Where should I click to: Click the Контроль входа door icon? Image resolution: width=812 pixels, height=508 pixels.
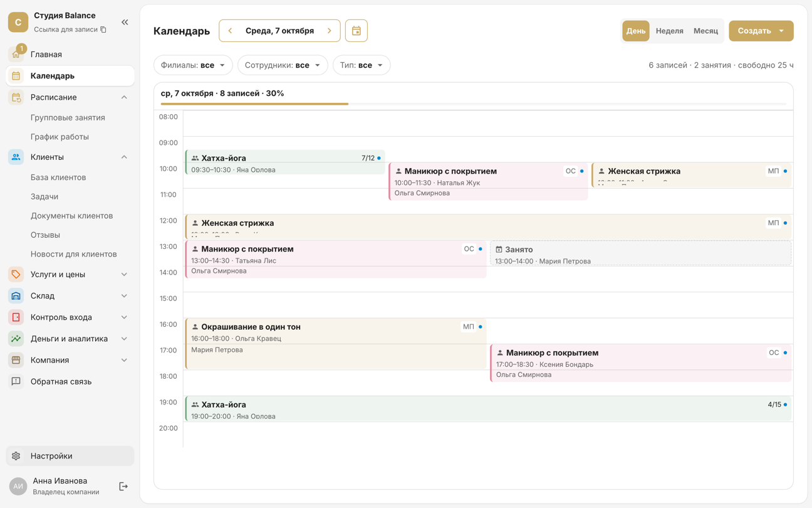pyautogui.click(x=16, y=317)
